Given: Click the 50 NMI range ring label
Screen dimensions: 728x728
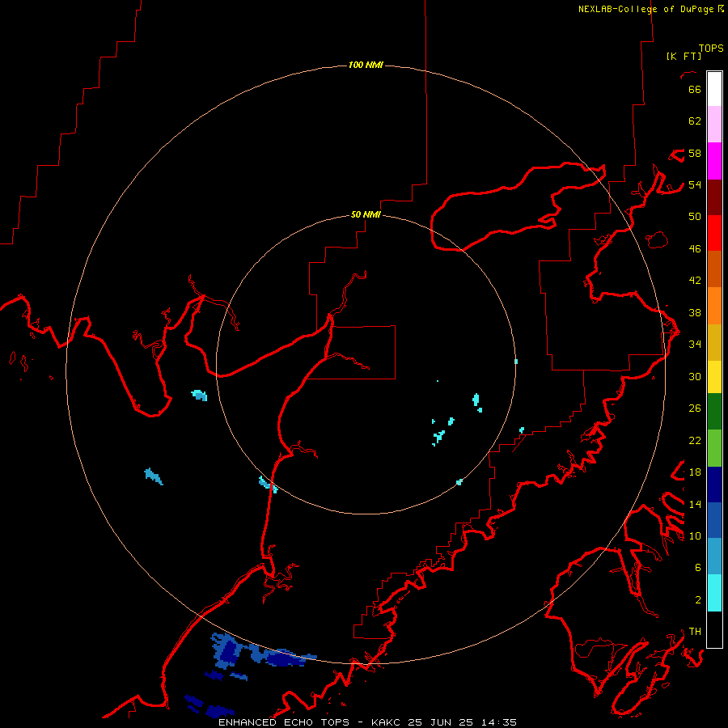Looking at the screenshot, I should [366, 214].
